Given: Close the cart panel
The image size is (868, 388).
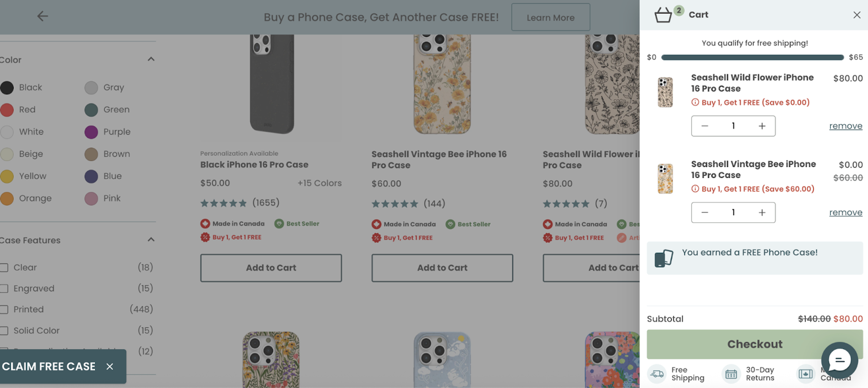Looking at the screenshot, I should pyautogui.click(x=856, y=15).
